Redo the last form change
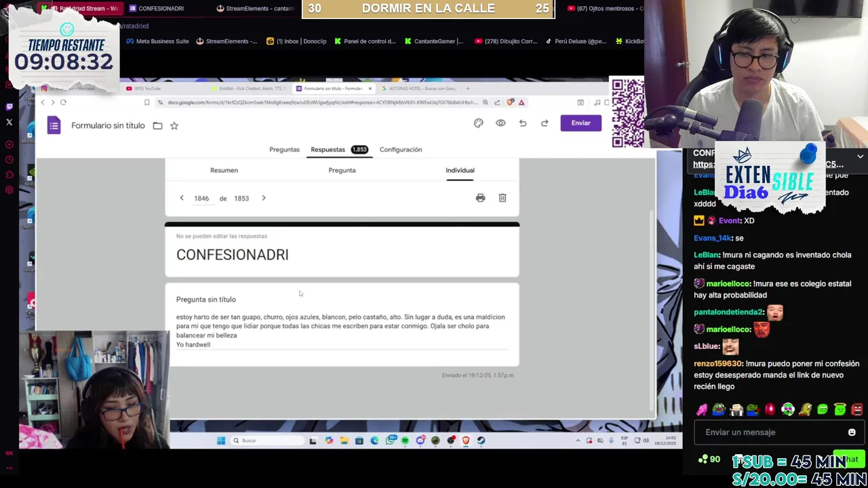This screenshot has width=868, height=488. (x=545, y=123)
